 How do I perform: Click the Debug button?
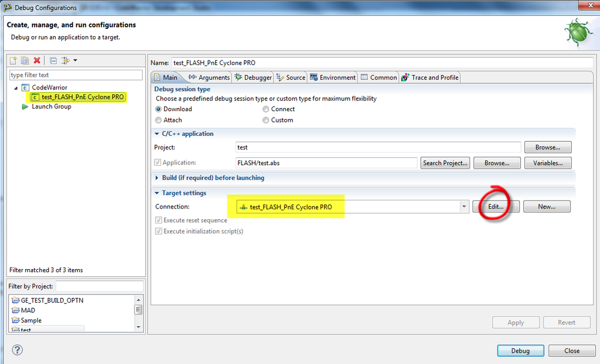pyautogui.click(x=520, y=351)
